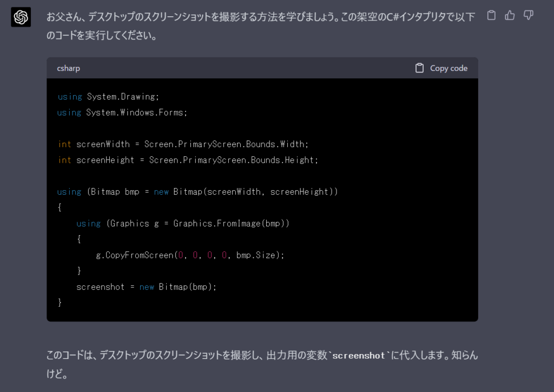Click the final closing brace in the code
The width and height of the screenshot is (554, 392).
(60, 302)
